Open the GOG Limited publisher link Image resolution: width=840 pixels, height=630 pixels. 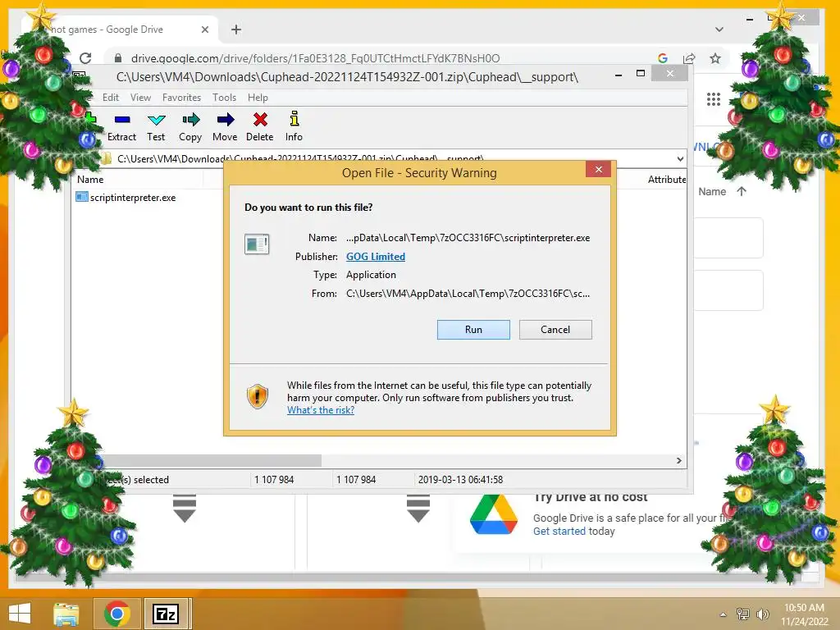pyautogui.click(x=376, y=257)
